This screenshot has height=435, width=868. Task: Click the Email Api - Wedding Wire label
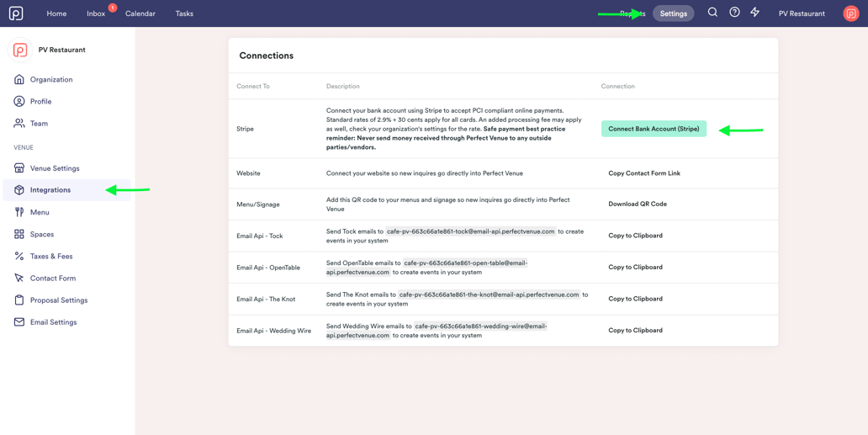click(274, 331)
